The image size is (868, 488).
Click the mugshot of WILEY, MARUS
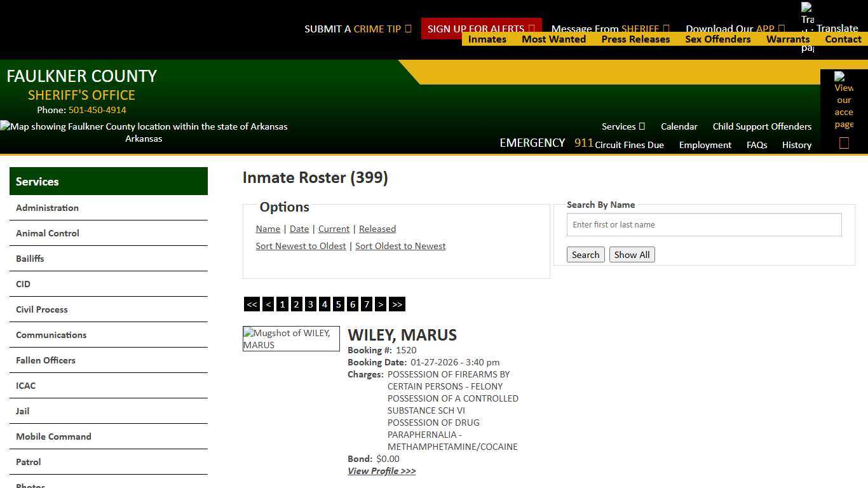coord(290,339)
